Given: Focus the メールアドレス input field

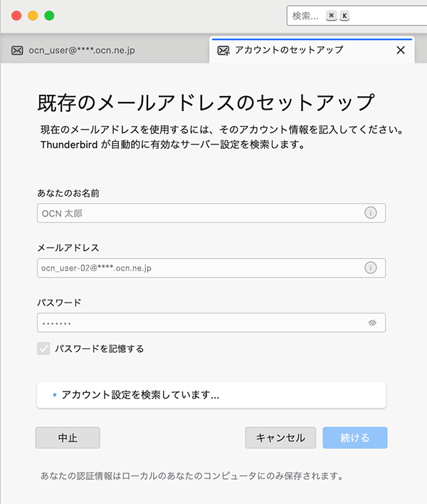Looking at the screenshot, I should [x=199, y=268].
